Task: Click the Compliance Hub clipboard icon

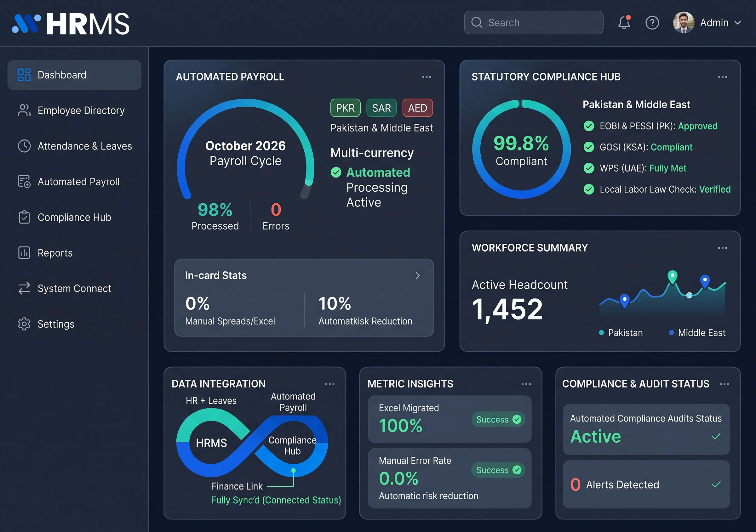Action: tap(24, 217)
